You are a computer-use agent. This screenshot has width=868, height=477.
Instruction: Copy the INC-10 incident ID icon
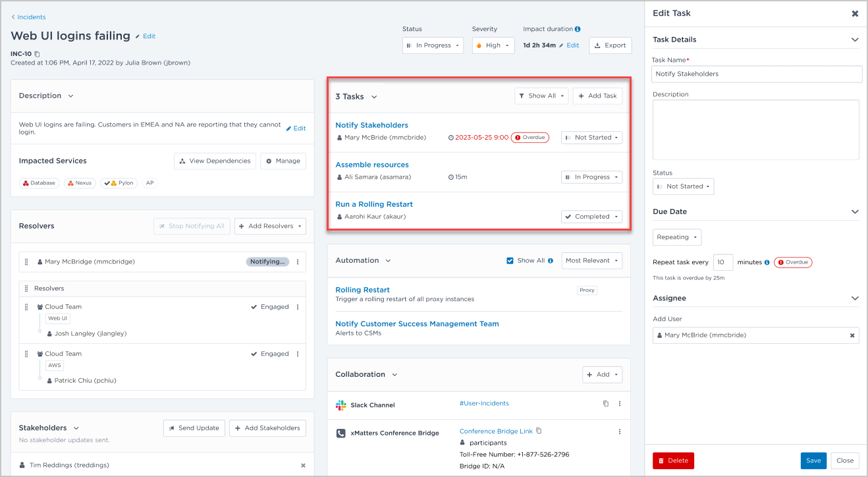(37, 54)
